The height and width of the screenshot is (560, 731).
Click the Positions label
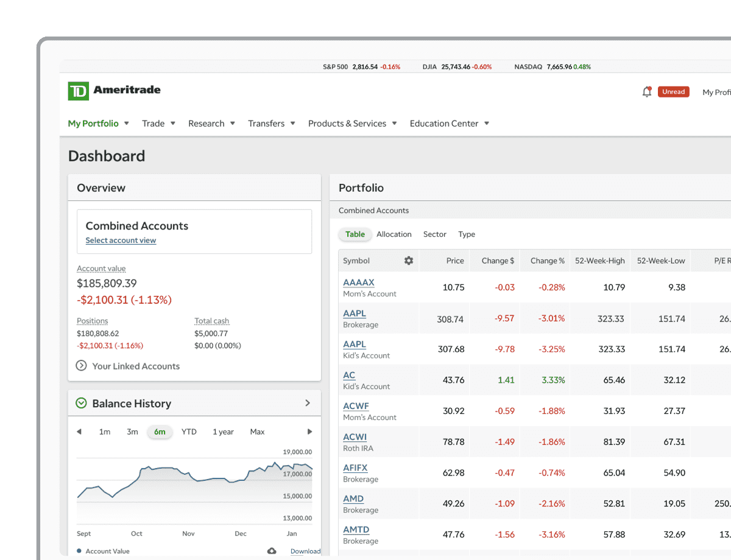coord(93,321)
